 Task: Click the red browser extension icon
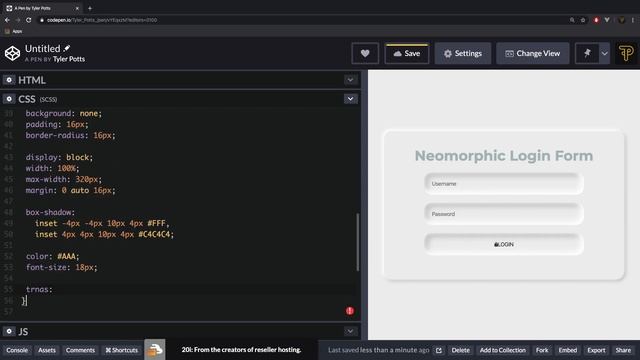(x=596, y=20)
